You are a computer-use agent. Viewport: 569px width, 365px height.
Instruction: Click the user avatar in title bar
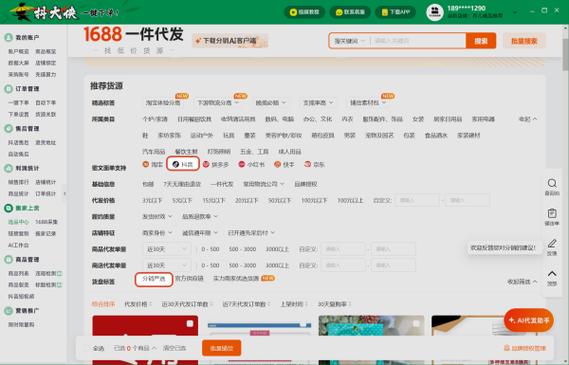click(x=435, y=12)
